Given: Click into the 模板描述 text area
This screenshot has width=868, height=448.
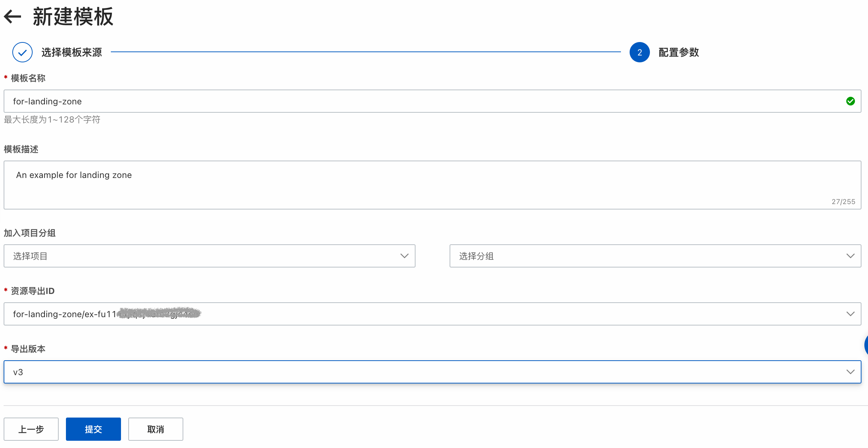Looking at the screenshot, I should [432, 185].
